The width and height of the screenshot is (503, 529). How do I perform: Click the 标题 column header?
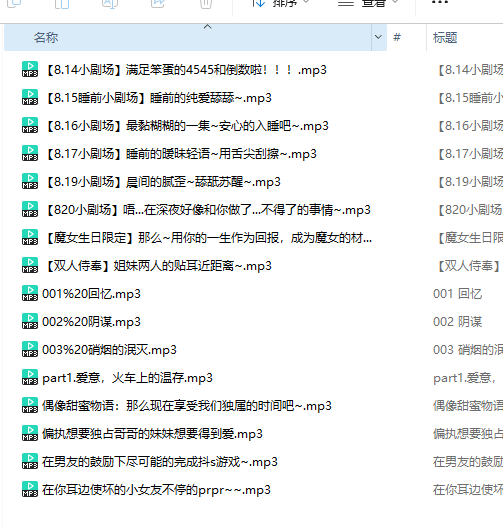pyautogui.click(x=445, y=37)
